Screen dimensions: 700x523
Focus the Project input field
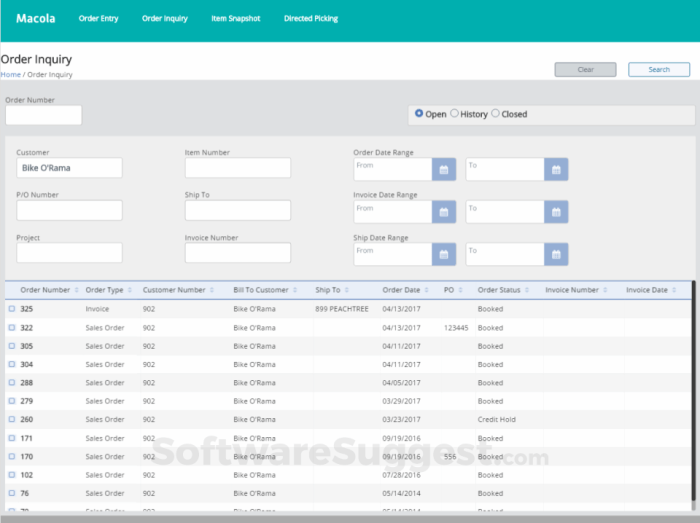coord(69,253)
